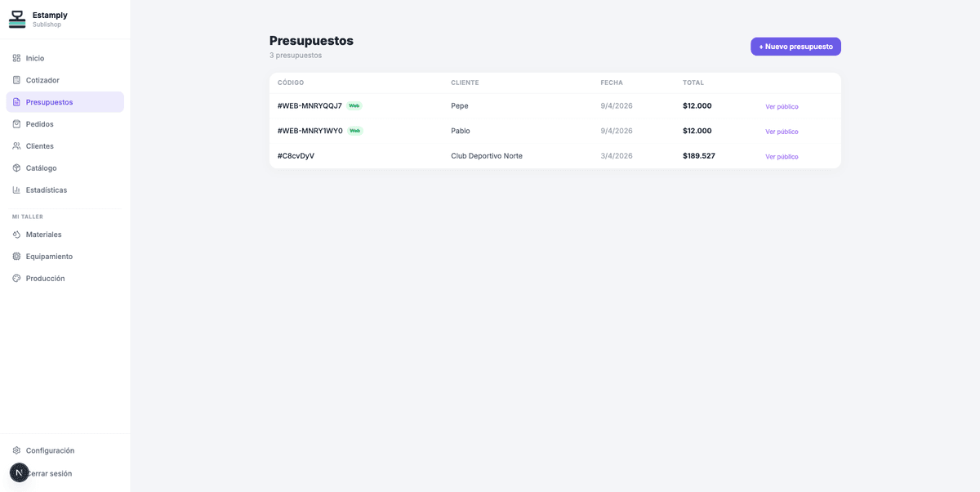The height and width of the screenshot is (492, 980).
Task: Open the Presupuestos menu item
Action: pos(49,102)
